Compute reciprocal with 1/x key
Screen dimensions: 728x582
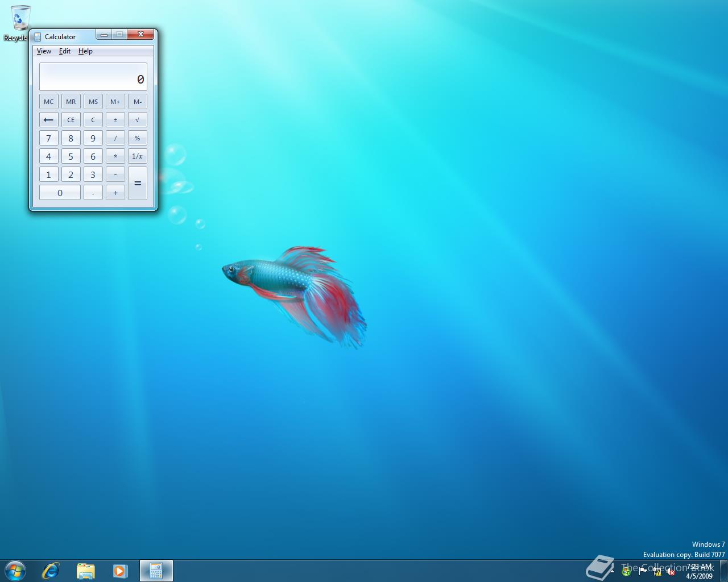138,156
